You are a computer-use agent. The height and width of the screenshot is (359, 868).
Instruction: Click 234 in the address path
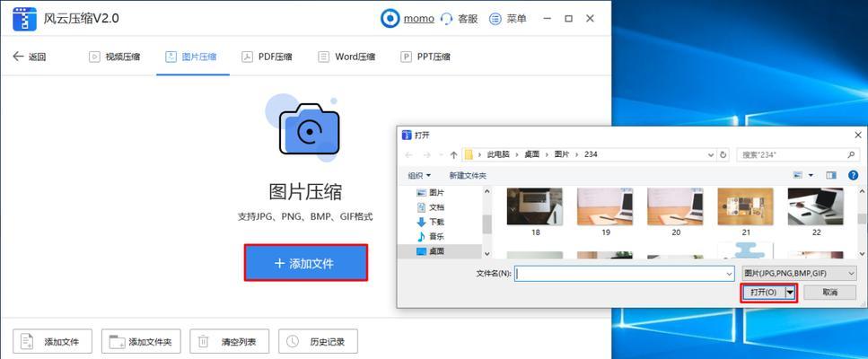pyautogui.click(x=592, y=155)
